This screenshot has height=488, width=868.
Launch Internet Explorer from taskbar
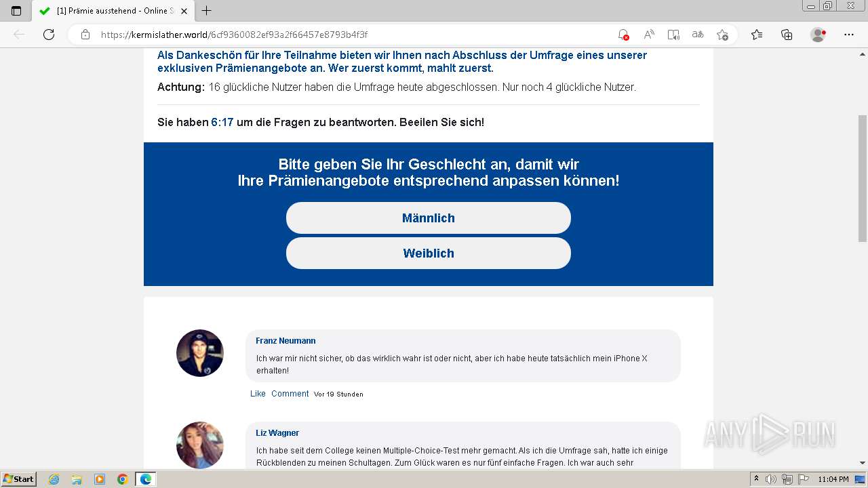54,479
